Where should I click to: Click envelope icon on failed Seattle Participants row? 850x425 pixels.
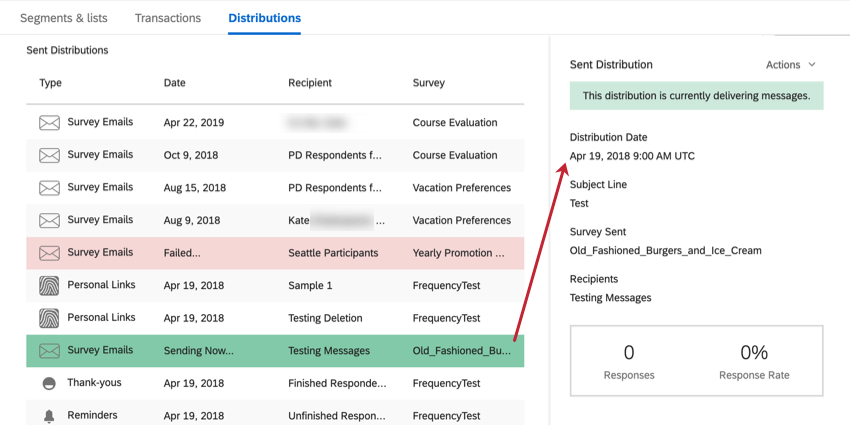click(x=49, y=253)
